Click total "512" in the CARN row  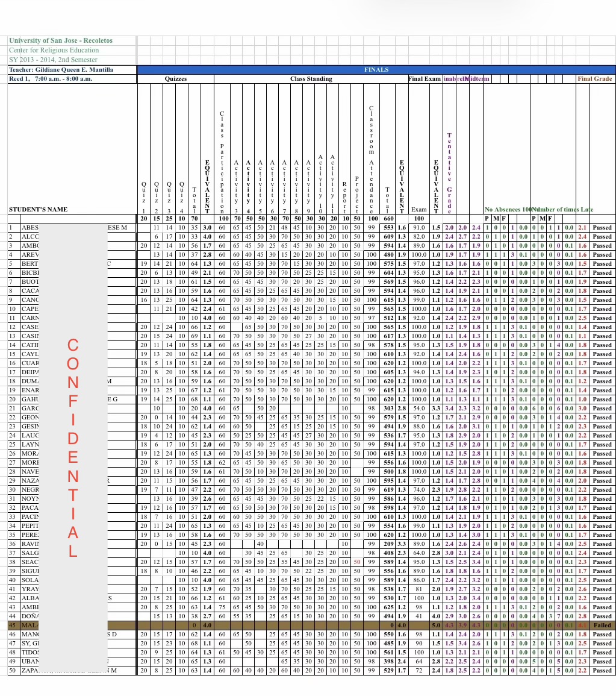click(388, 318)
